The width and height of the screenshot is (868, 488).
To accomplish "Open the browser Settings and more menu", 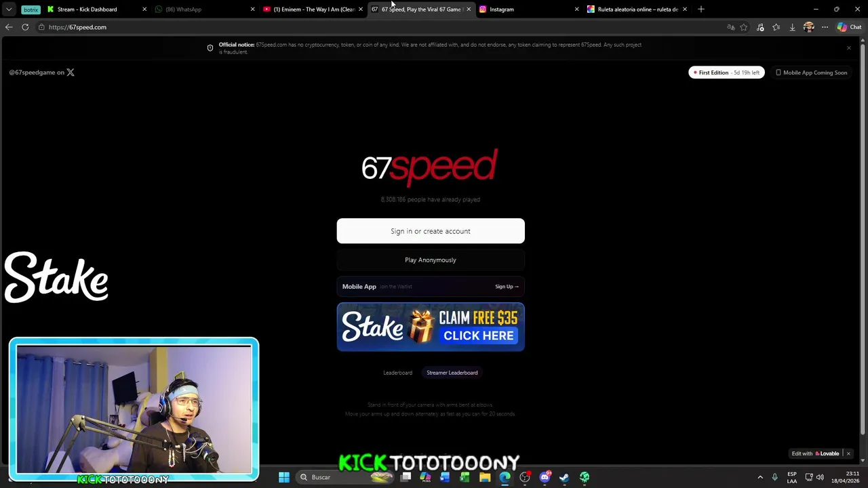I will [x=825, y=27].
